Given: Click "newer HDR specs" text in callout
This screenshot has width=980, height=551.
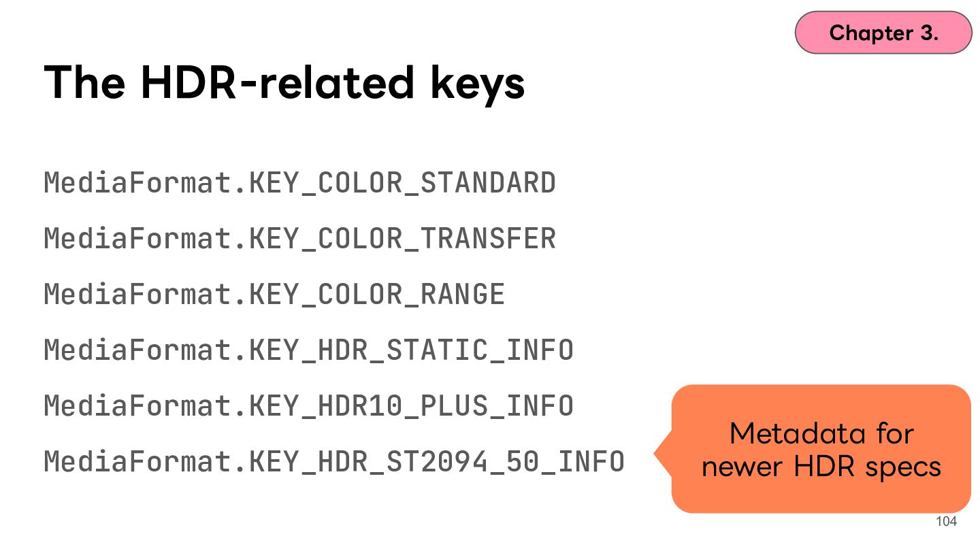Looking at the screenshot, I should 821,467.
